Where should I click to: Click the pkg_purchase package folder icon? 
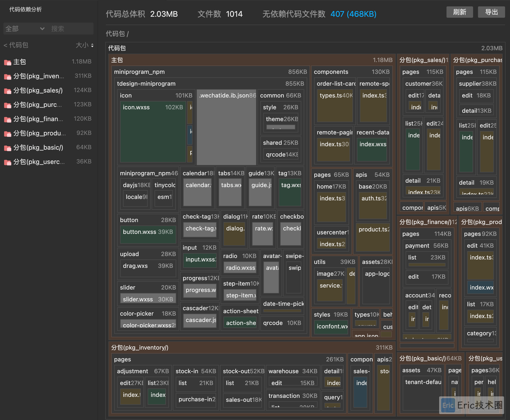(x=8, y=105)
